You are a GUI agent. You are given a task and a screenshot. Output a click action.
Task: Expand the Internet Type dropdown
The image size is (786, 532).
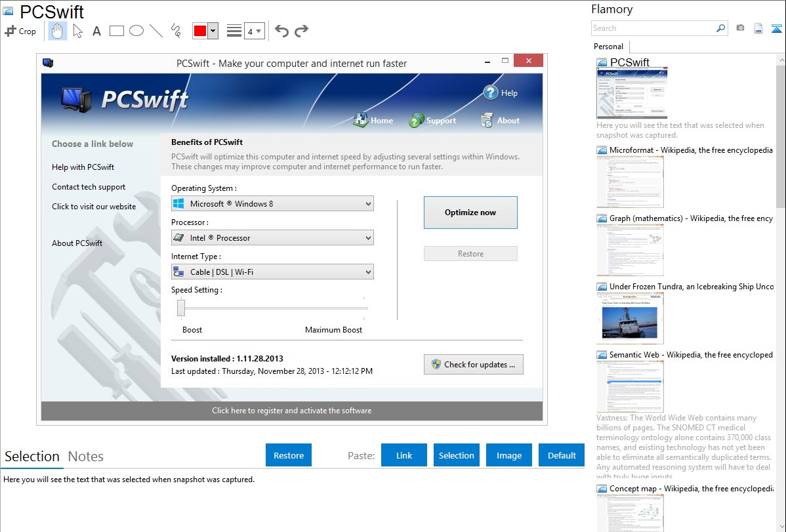click(272, 272)
